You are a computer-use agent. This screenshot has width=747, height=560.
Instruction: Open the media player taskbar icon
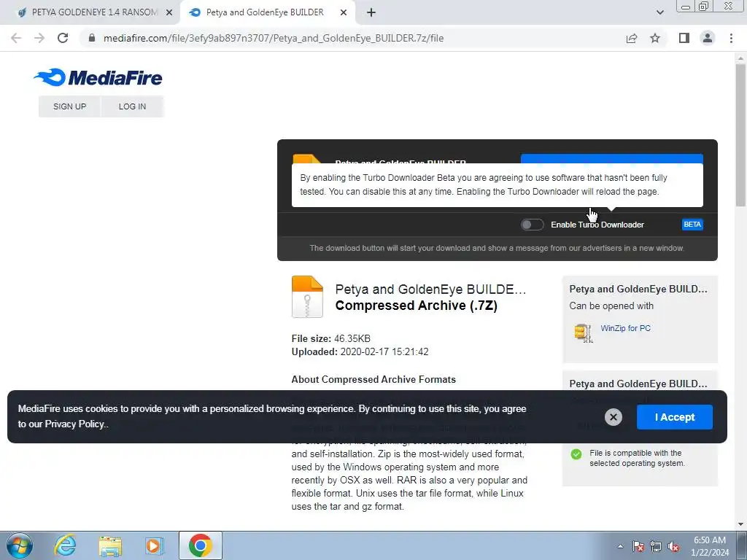(x=154, y=545)
